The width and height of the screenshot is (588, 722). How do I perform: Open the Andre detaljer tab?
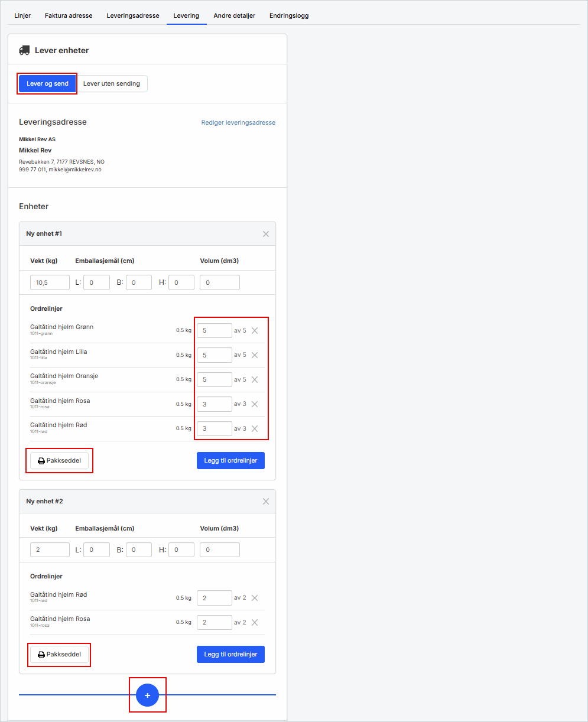click(x=234, y=15)
